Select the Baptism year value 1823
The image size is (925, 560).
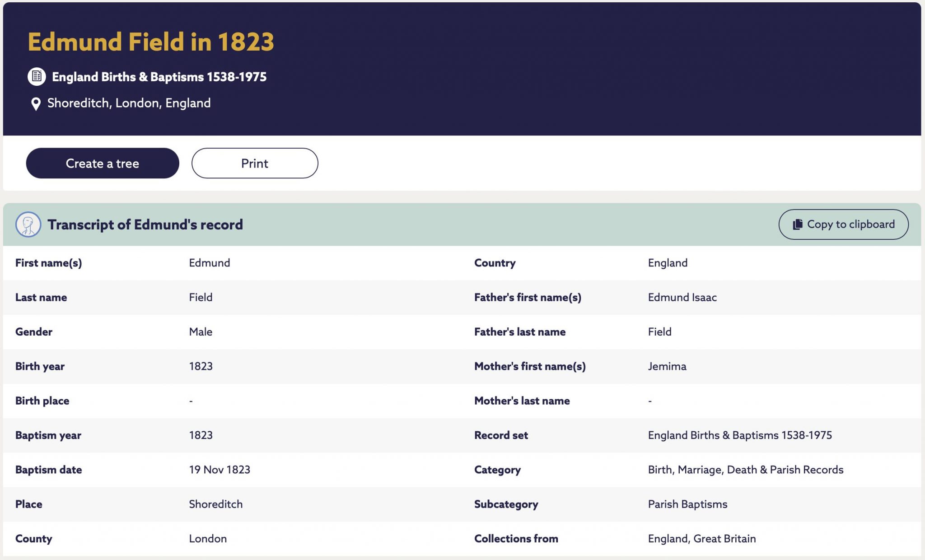click(201, 435)
